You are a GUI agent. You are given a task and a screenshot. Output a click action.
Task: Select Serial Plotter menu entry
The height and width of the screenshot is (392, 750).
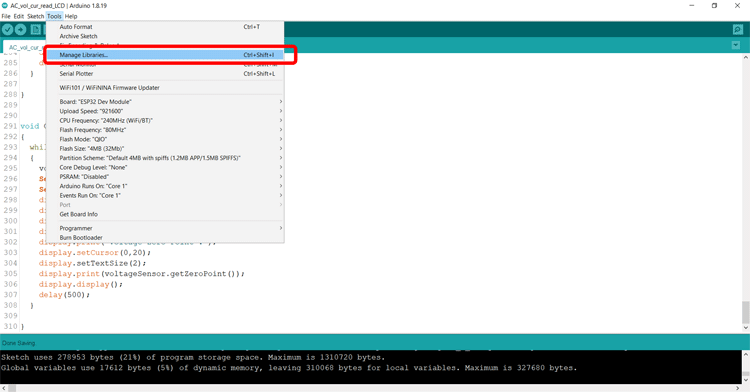click(165, 74)
